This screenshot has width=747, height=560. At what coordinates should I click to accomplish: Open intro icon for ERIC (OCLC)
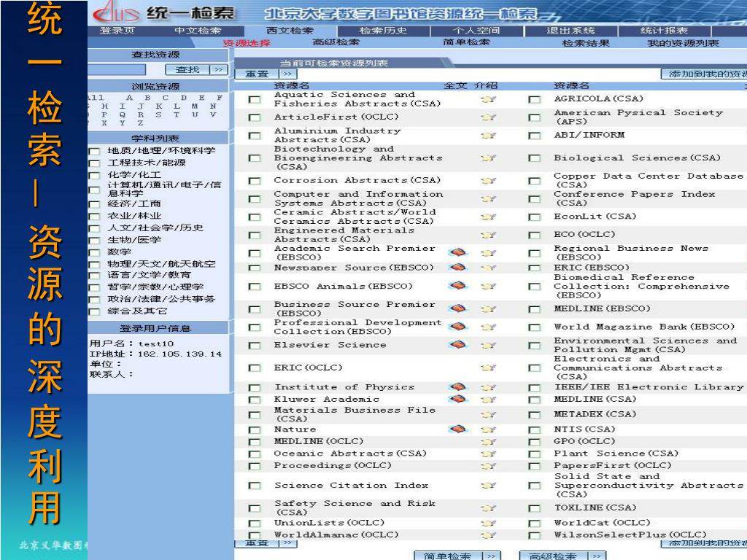488,367
